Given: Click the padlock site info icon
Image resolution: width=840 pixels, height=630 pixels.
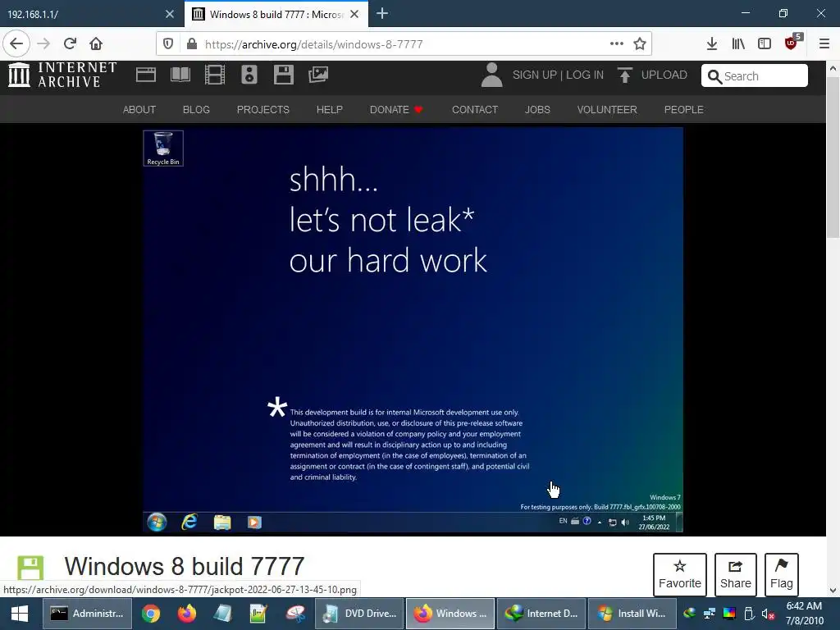Looking at the screenshot, I should click(x=192, y=44).
